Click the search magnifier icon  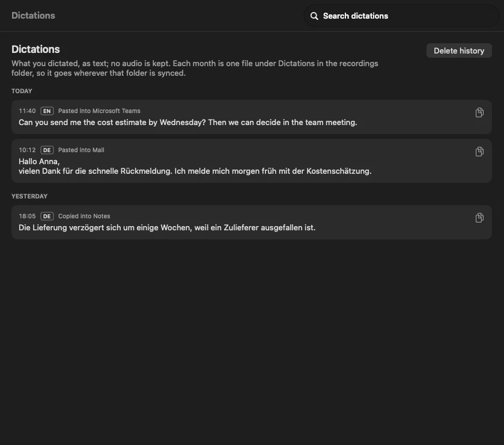coord(314,16)
